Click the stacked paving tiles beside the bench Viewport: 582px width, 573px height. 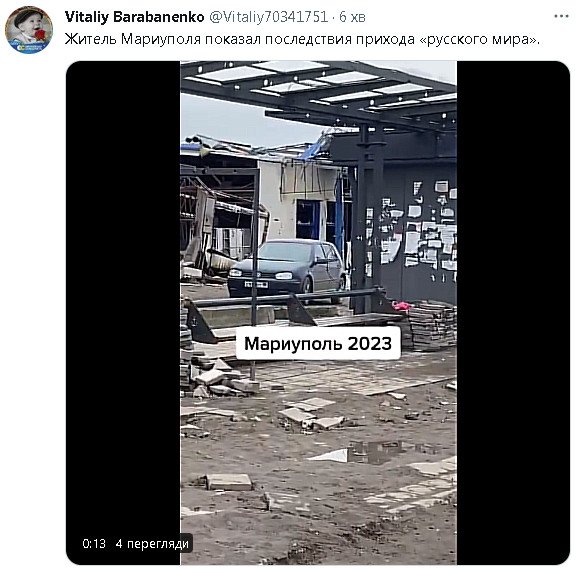coord(432,325)
